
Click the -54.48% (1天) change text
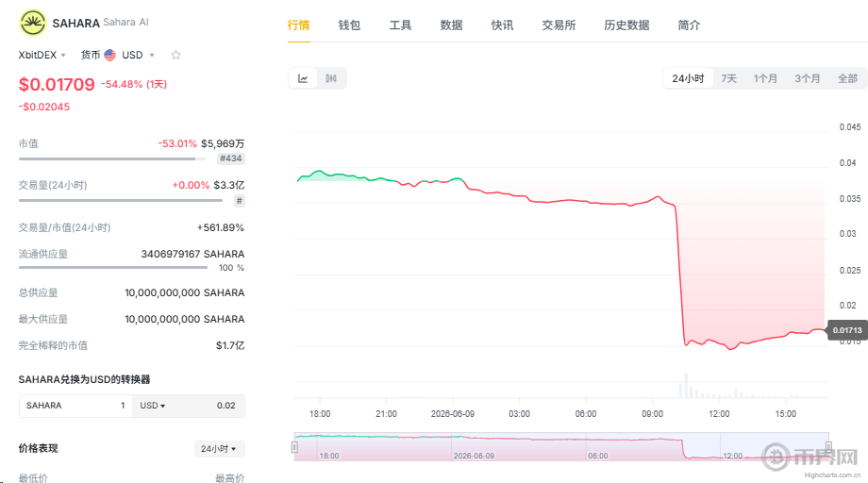tap(134, 84)
